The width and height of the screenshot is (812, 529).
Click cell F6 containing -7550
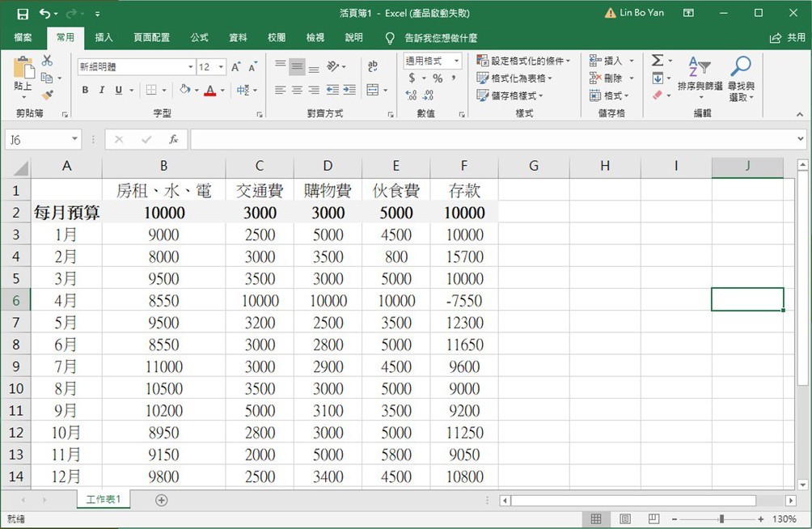464,301
